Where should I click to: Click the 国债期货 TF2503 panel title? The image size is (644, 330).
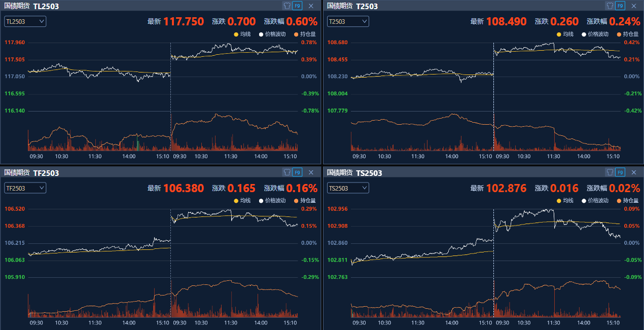click(31, 173)
